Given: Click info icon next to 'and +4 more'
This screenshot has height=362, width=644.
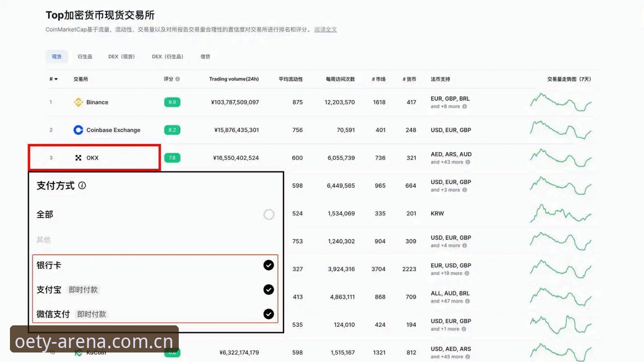Looking at the screenshot, I should (x=465, y=246).
